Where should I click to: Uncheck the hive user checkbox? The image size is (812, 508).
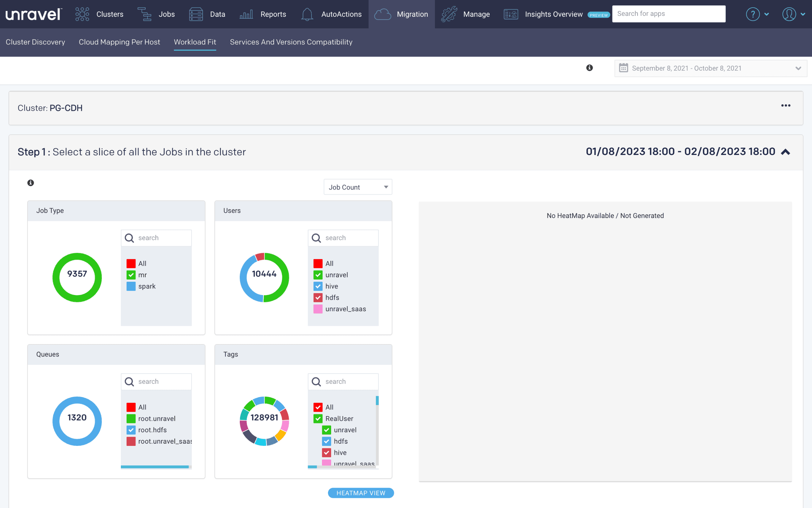(x=318, y=286)
